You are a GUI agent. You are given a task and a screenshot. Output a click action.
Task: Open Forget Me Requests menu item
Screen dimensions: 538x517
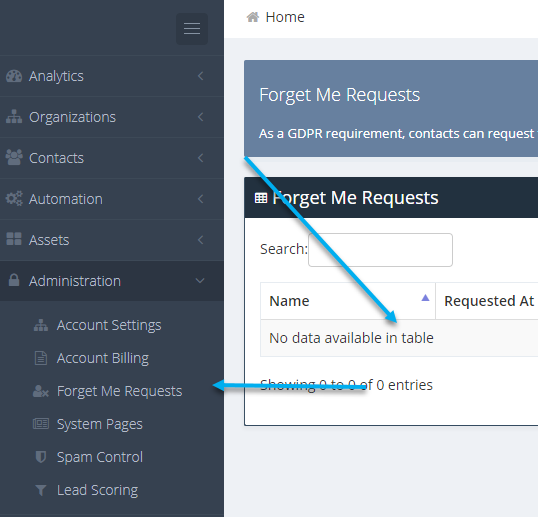(x=119, y=391)
